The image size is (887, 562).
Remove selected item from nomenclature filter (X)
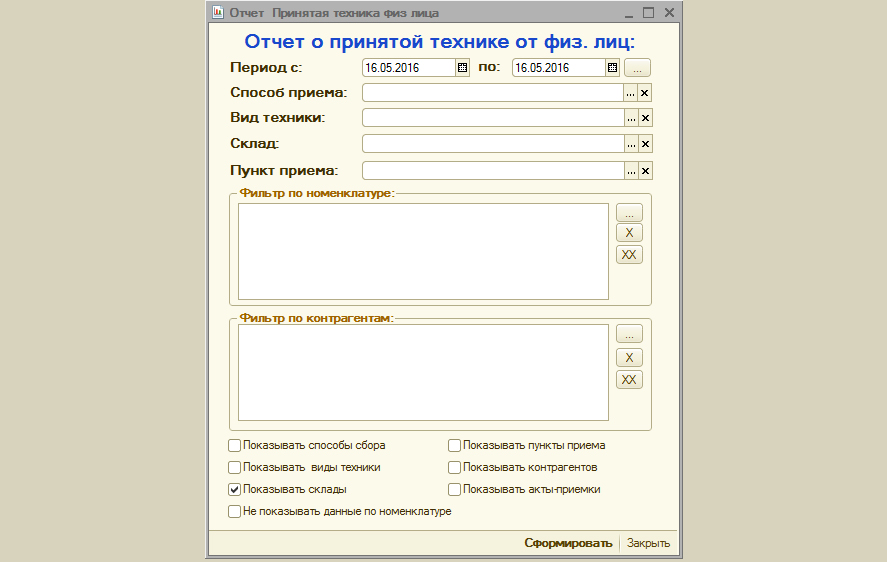pos(629,233)
